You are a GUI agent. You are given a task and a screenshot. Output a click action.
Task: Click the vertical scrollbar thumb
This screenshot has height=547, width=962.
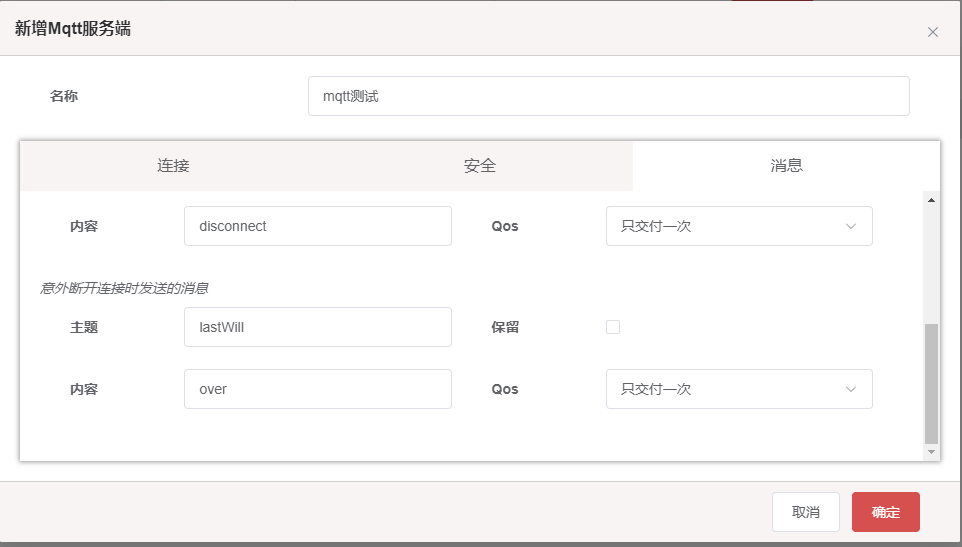931,383
